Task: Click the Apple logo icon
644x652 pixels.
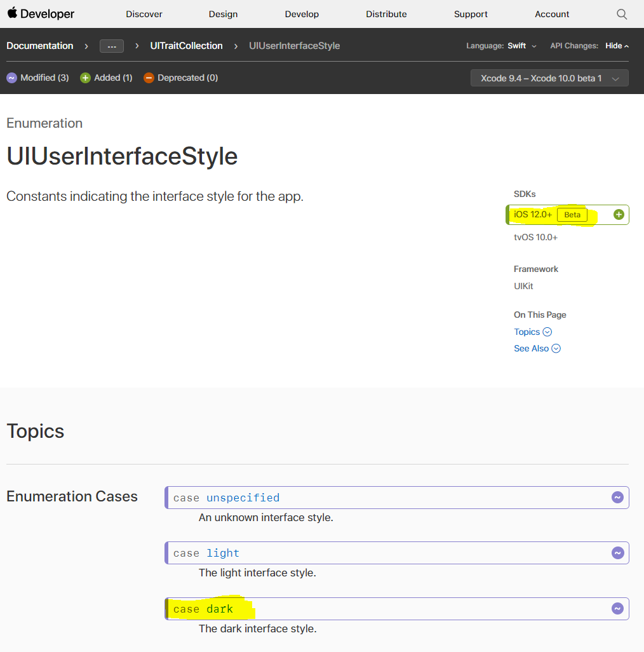Action: pyautogui.click(x=12, y=13)
